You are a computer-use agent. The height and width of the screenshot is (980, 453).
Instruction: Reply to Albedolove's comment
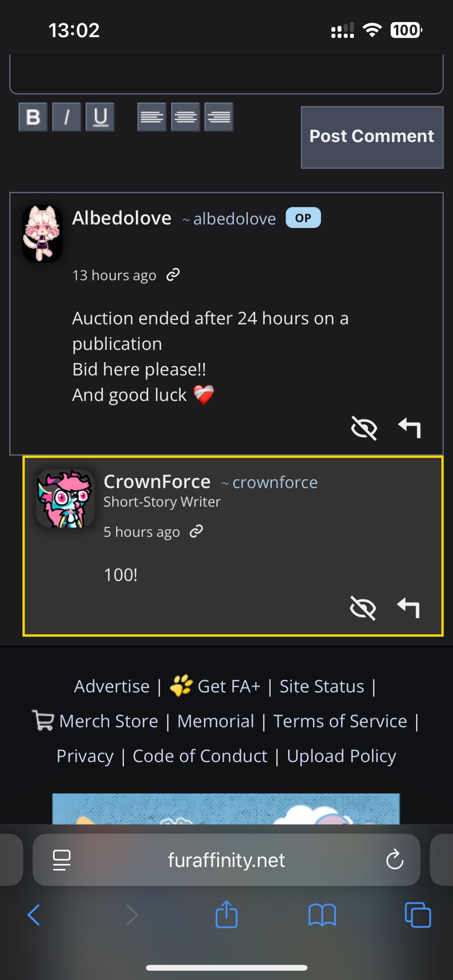pyautogui.click(x=409, y=428)
